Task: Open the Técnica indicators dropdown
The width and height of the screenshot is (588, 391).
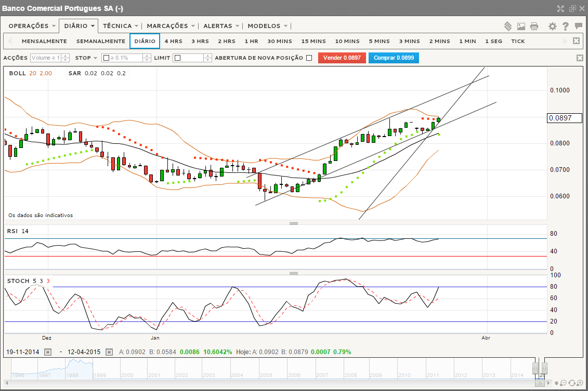Action: click(121, 26)
